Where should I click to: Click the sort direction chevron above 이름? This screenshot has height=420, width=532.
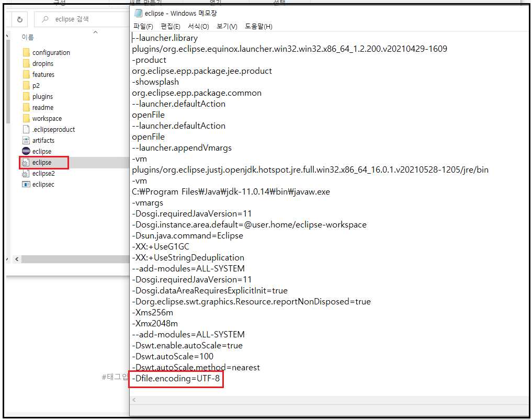(x=95, y=32)
